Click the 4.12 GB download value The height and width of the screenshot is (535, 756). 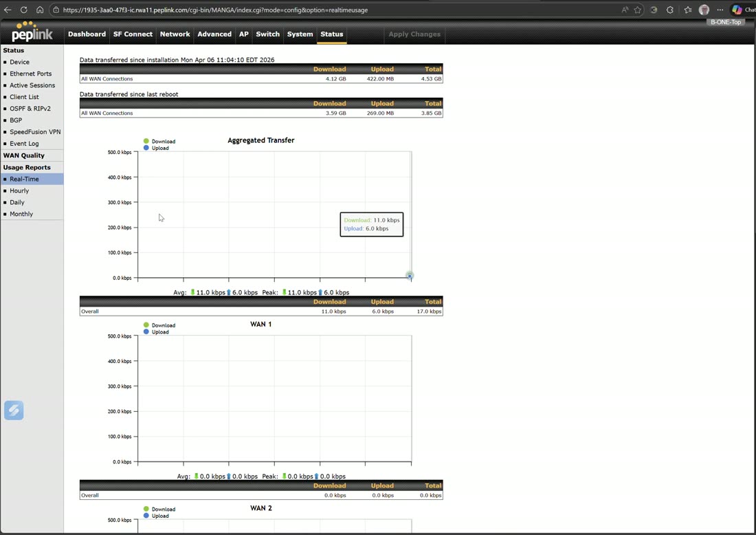(335, 78)
